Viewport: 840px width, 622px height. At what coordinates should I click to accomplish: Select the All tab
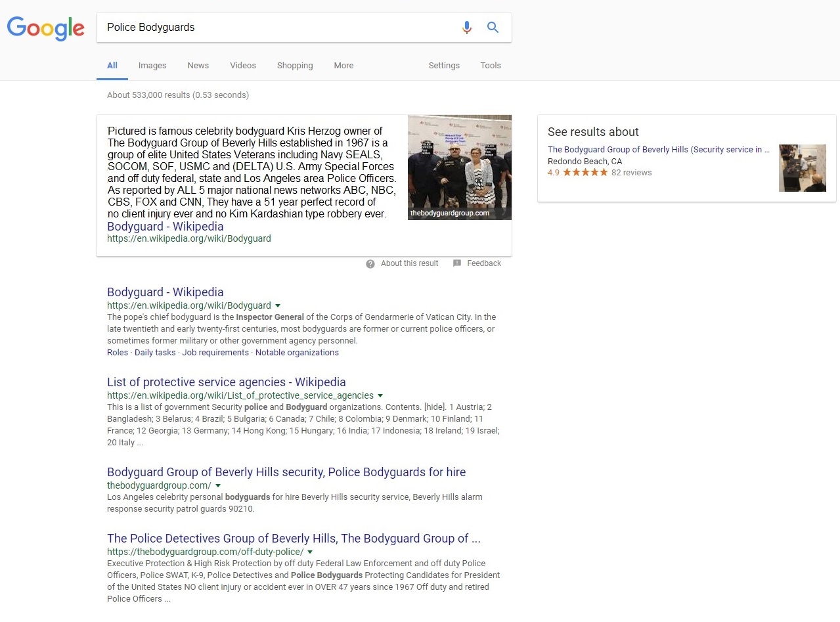coord(112,65)
